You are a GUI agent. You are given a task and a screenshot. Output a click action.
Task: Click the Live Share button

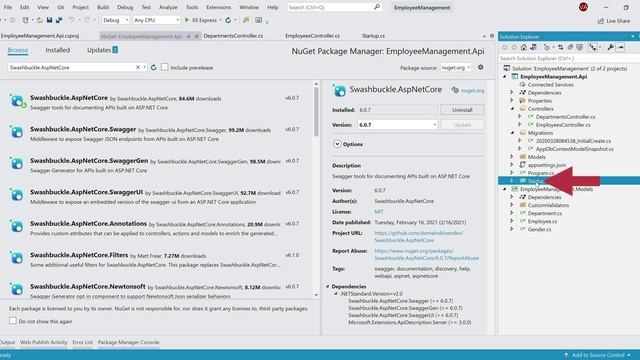[614, 21]
